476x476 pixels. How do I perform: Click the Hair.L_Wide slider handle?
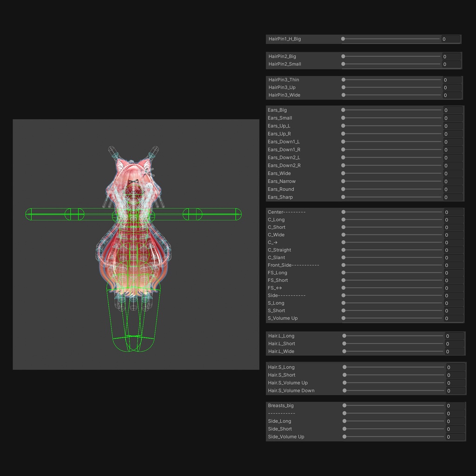coord(344,351)
